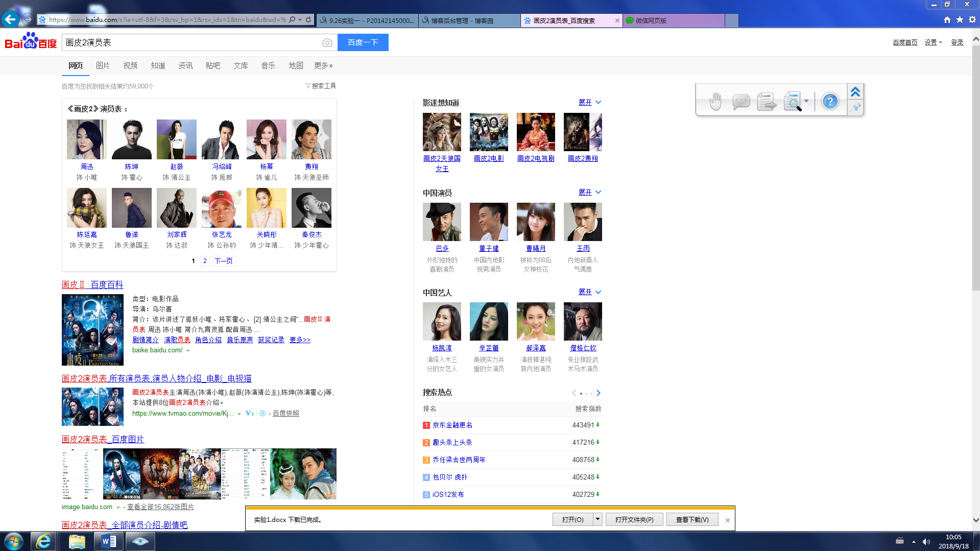Open the 画皮Ⅱ_百度百科 result link
Viewport: 980px width, 551px height.
tap(92, 284)
